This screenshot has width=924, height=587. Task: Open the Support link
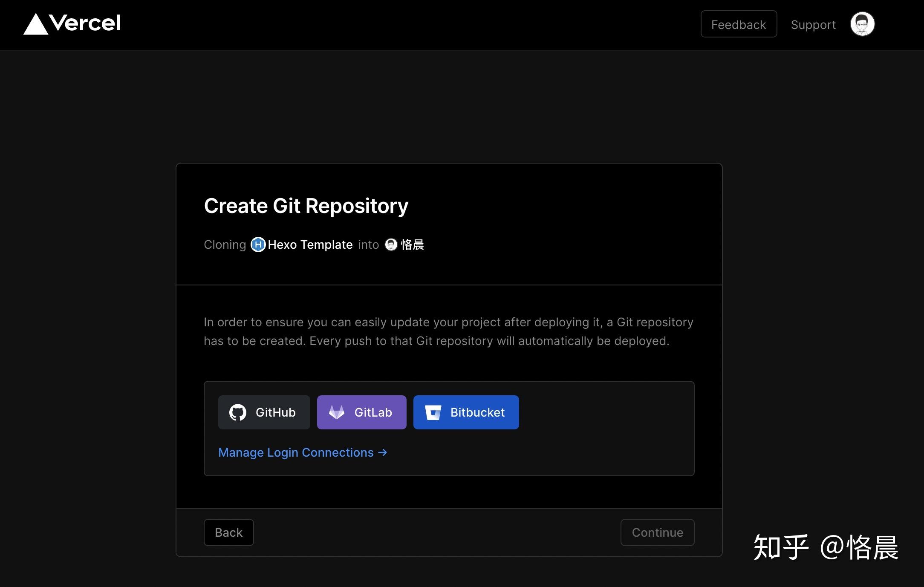[813, 25]
